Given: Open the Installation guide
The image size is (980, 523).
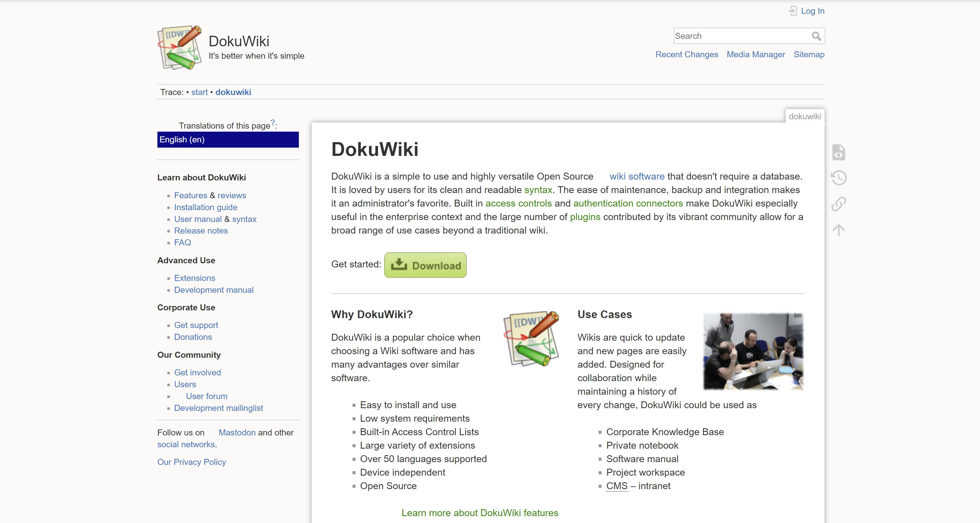Looking at the screenshot, I should 205,207.
